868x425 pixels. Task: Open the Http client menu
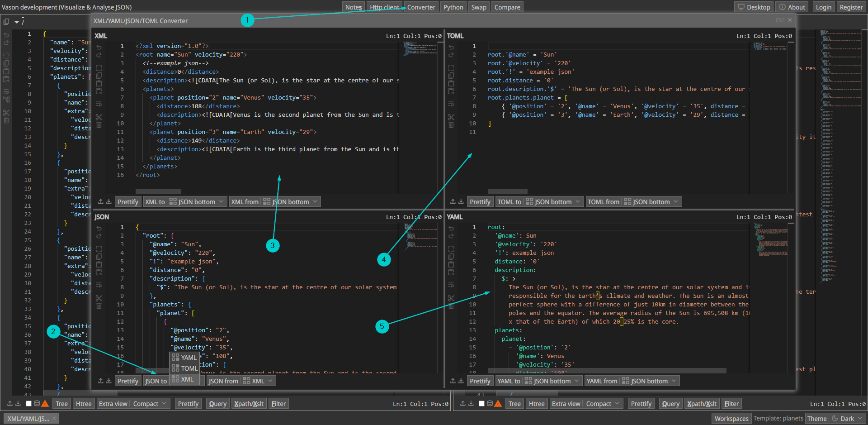click(384, 7)
